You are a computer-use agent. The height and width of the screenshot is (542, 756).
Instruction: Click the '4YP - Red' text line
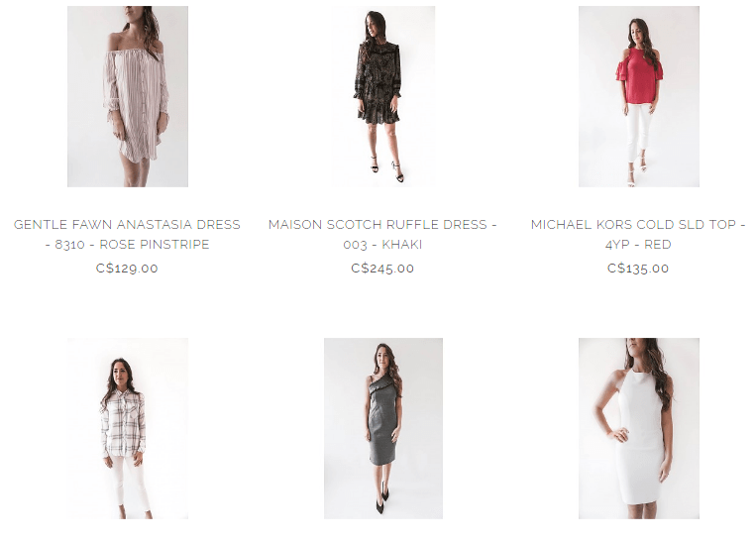tap(638, 245)
